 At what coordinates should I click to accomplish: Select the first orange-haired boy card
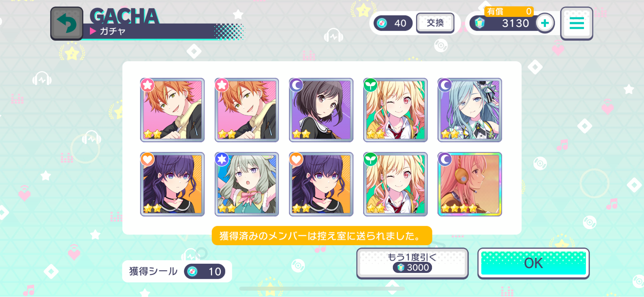pyautogui.click(x=172, y=110)
